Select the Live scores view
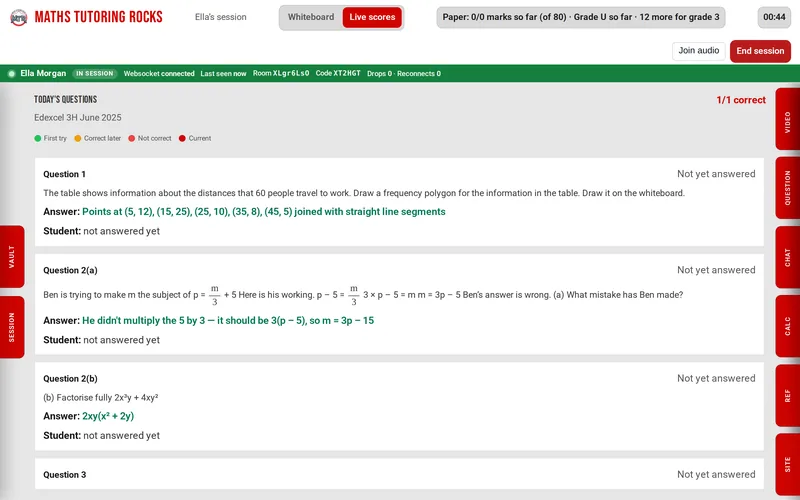 coord(372,17)
